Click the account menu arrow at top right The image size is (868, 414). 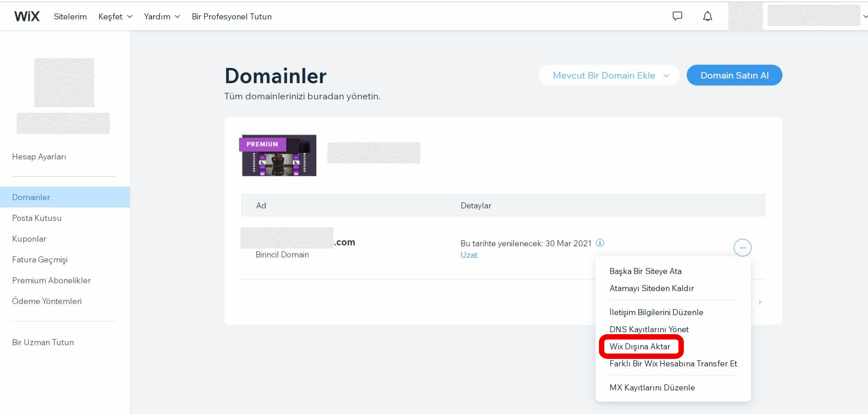[865, 17]
